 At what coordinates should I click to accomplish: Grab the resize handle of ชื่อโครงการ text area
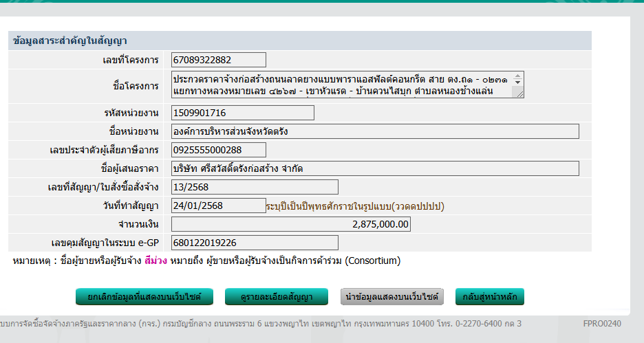pyautogui.click(x=519, y=93)
